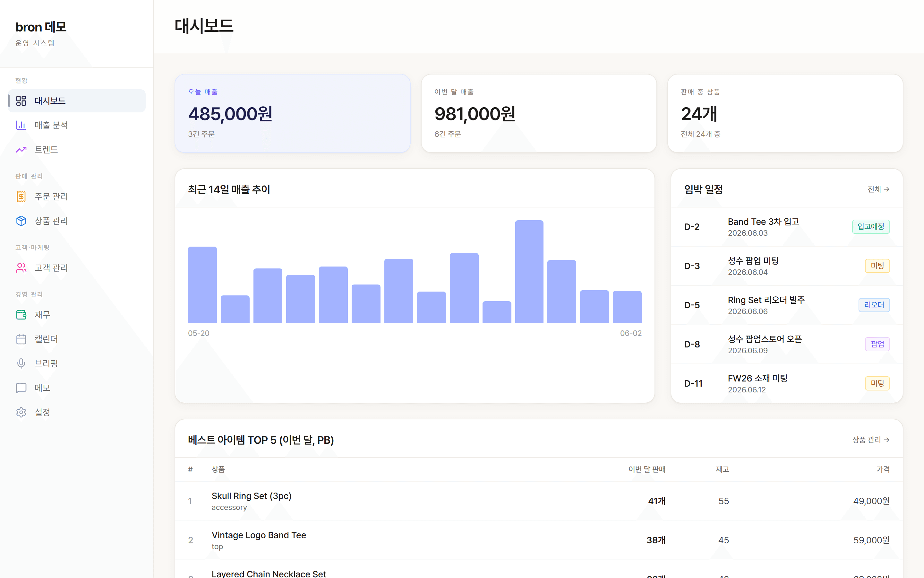
Task: Click the 입고예정 badge
Action: point(871,227)
